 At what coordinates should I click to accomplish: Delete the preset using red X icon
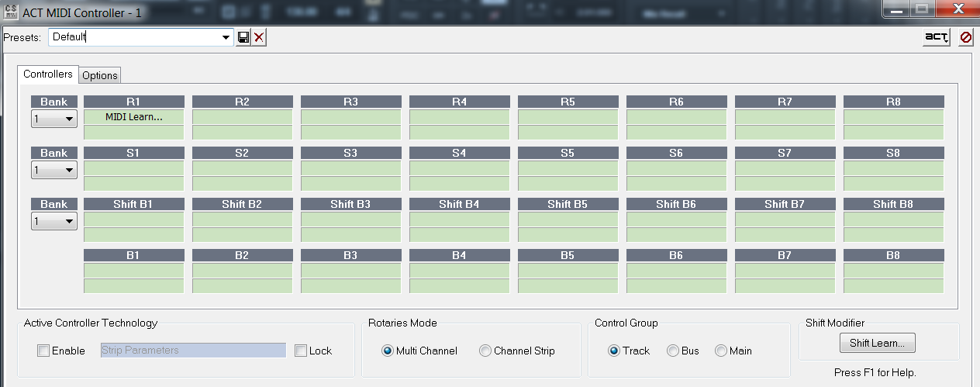pyautogui.click(x=259, y=37)
